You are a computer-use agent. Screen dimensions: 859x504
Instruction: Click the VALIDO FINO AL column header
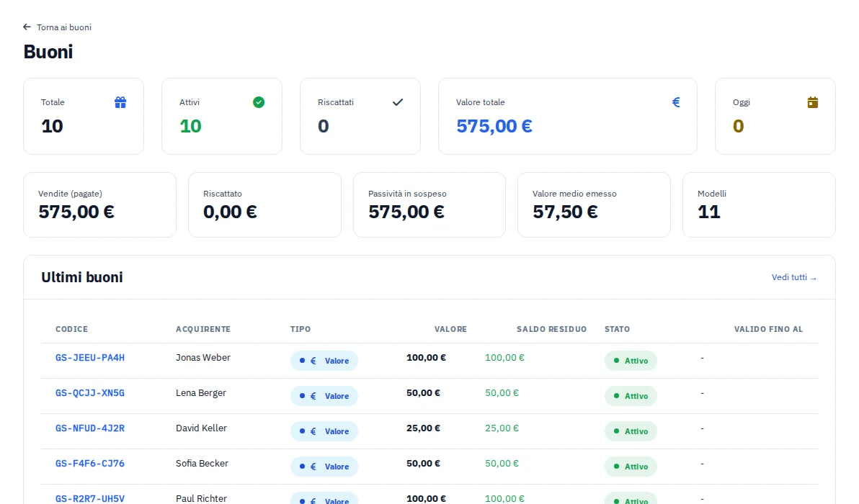[x=769, y=329]
